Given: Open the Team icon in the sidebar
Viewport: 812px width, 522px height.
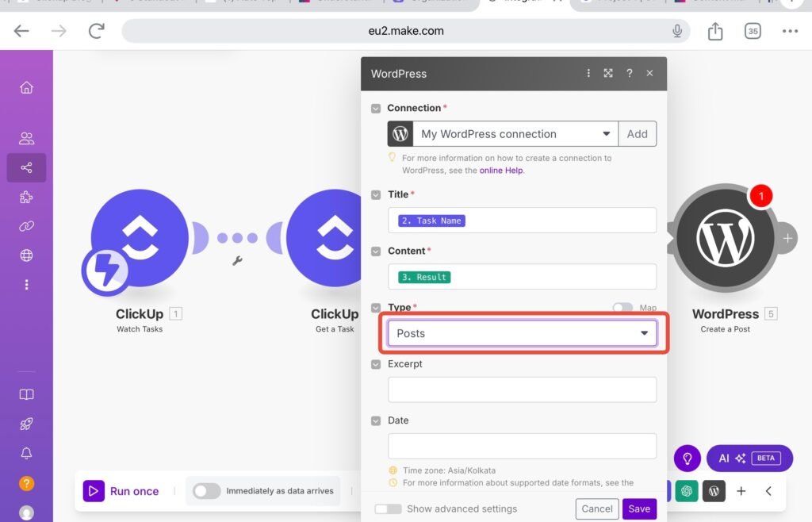Looking at the screenshot, I should point(26,138).
